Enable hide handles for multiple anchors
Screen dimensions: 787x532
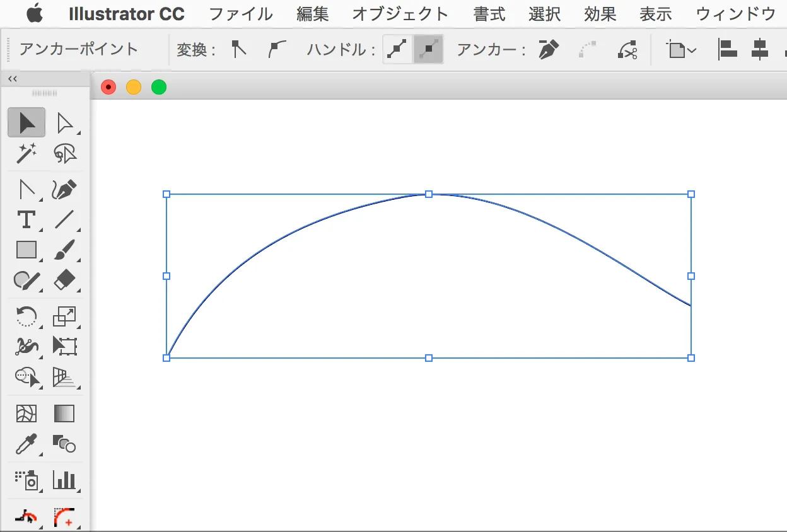[428, 49]
